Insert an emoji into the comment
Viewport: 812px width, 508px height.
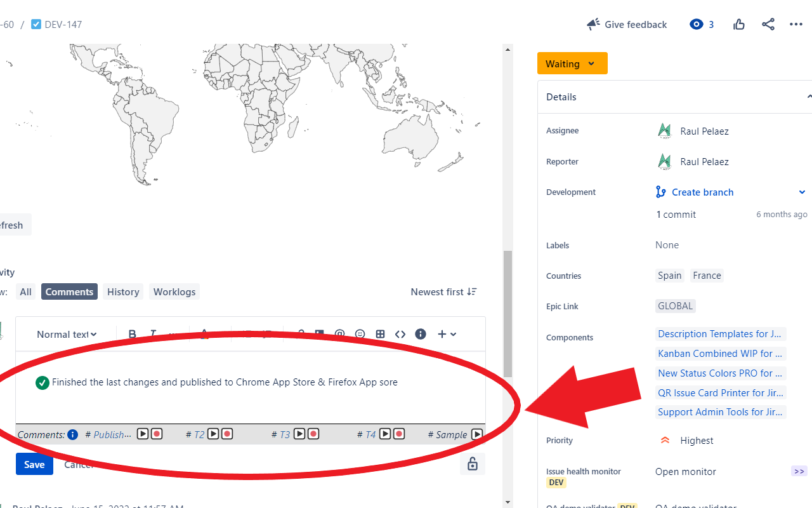tap(360, 334)
